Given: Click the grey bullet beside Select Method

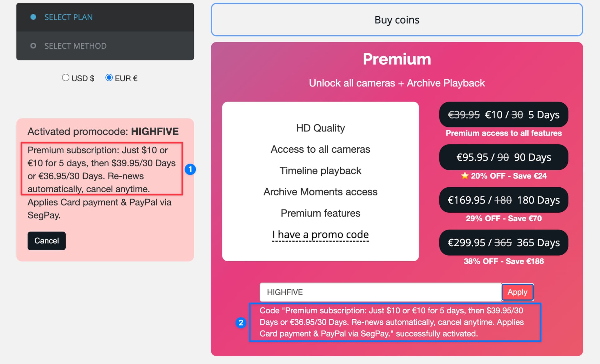Looking at the screenshot, I should (x=33, y=46).
